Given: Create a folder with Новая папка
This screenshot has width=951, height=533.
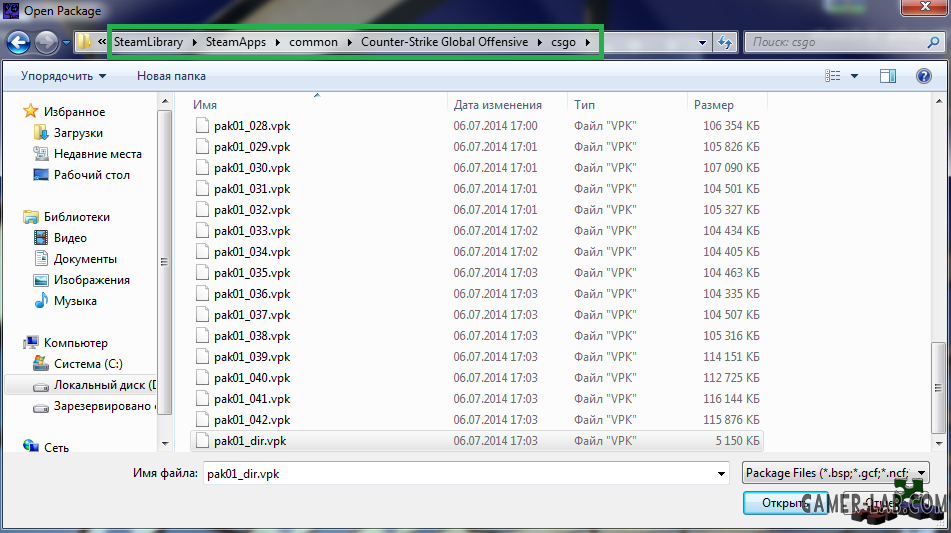Looking at the screenshot, I should click(x=171, y=76).
